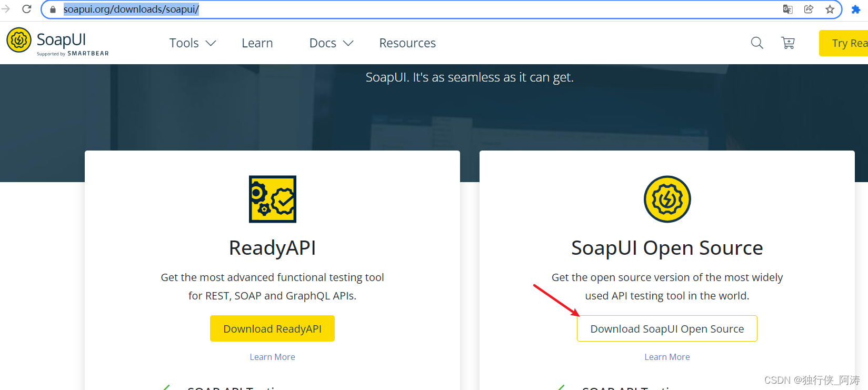Viewport: 868px width, 390px height.
Task: Click 'for REST, SOAP and GraphQL APIs.' text
Action: pos(272,296)
